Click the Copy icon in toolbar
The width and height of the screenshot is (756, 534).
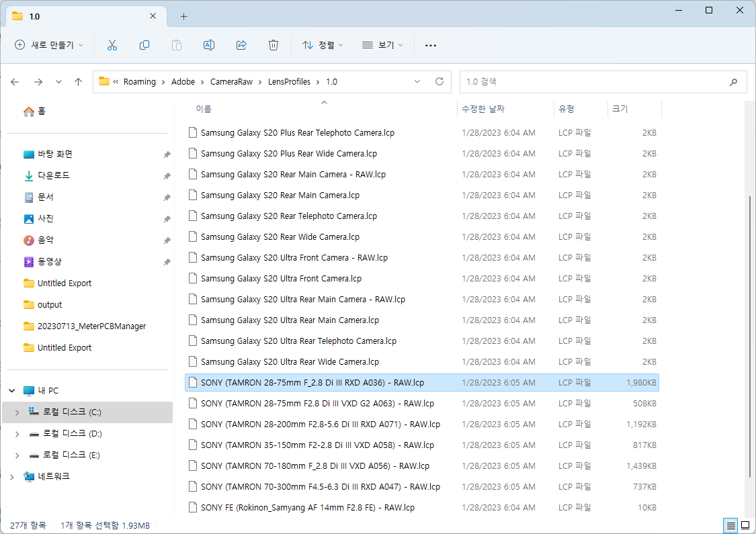(144, 45)
